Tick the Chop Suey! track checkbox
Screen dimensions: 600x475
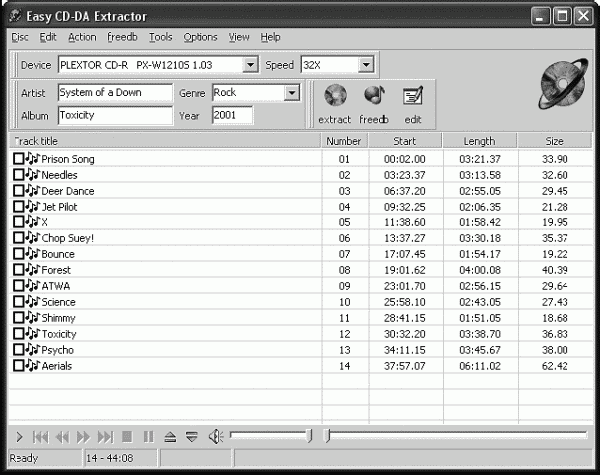tap(18, 239)
